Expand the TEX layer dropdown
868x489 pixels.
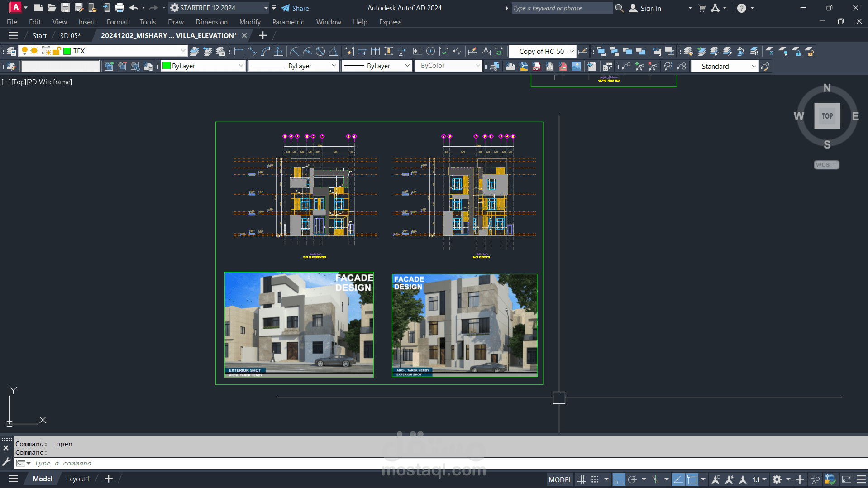click(183, 51)
